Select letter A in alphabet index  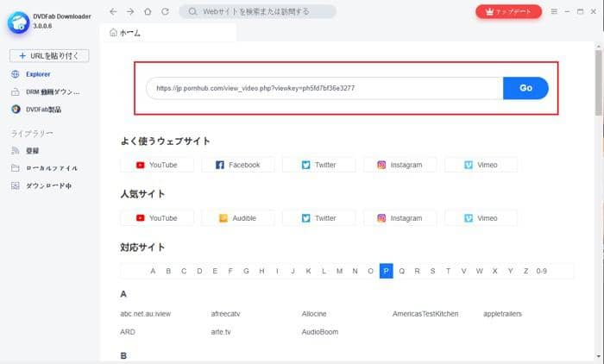pyautogui.click(x=154, y=271)
